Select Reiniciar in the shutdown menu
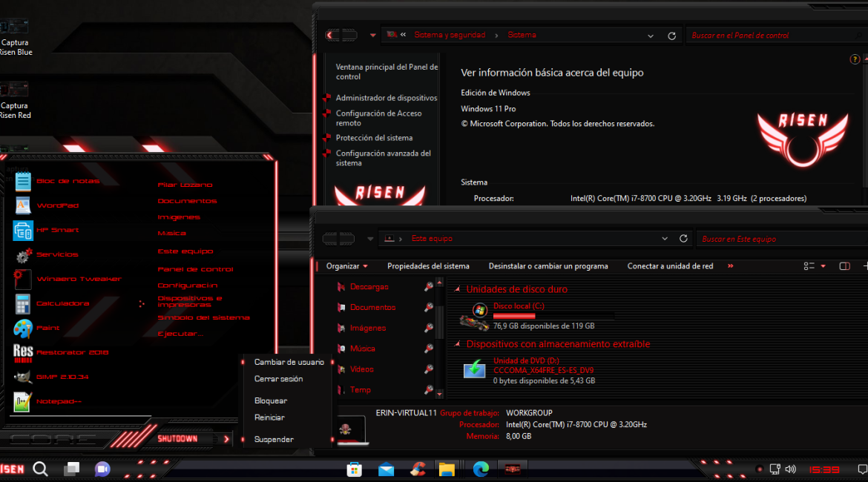Viewport: 868px width, 482px height. pyautogui.click(x=269, y=417)
